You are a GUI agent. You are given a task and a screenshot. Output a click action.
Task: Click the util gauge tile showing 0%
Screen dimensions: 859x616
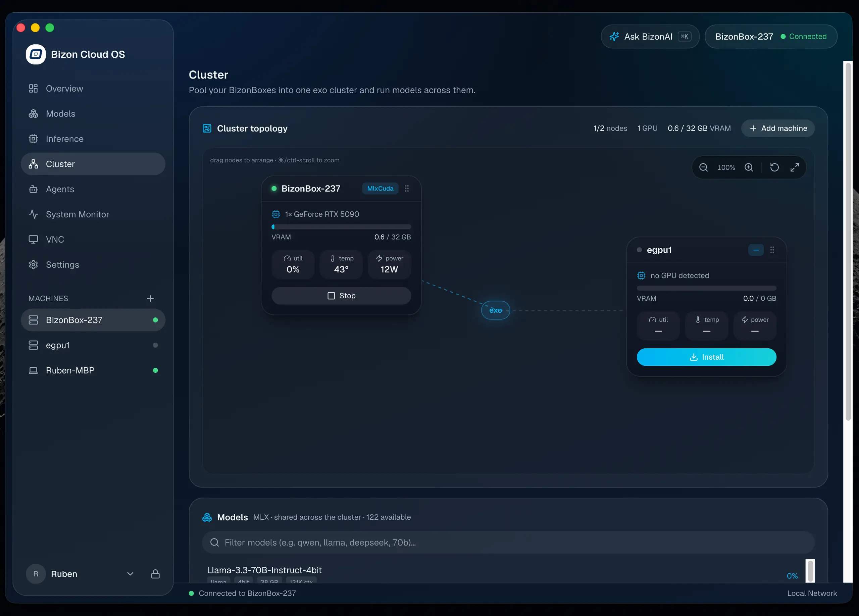point(293,265)
